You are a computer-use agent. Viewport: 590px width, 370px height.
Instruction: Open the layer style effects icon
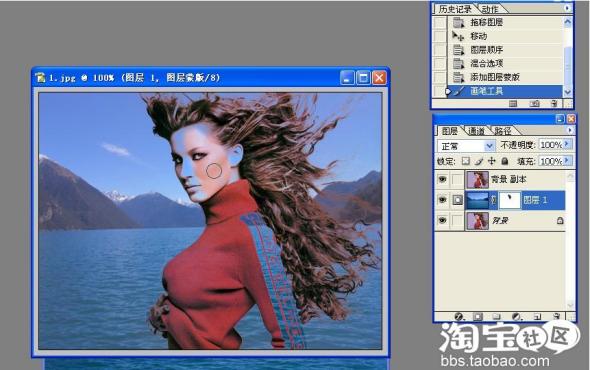click(459, 317)
